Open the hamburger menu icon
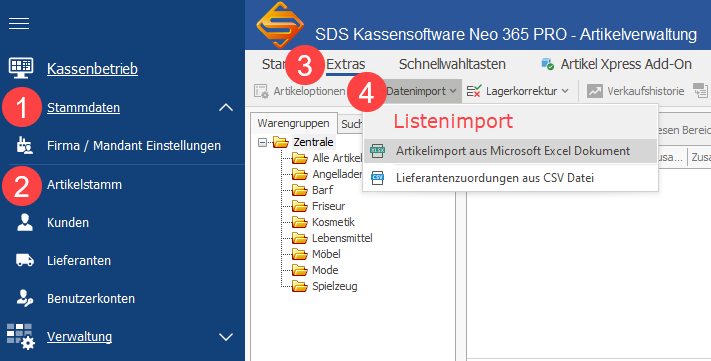This screenshot has width=711, height=361. [19, 23]
